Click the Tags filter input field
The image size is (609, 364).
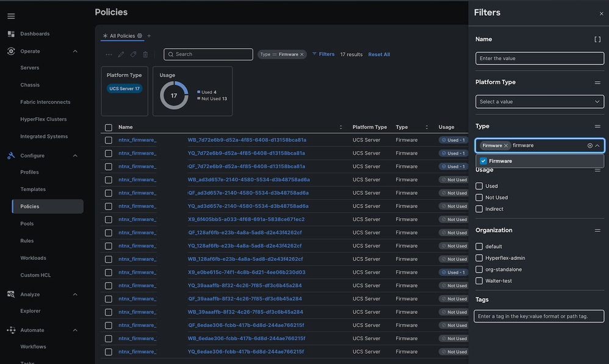coord(539,316)
